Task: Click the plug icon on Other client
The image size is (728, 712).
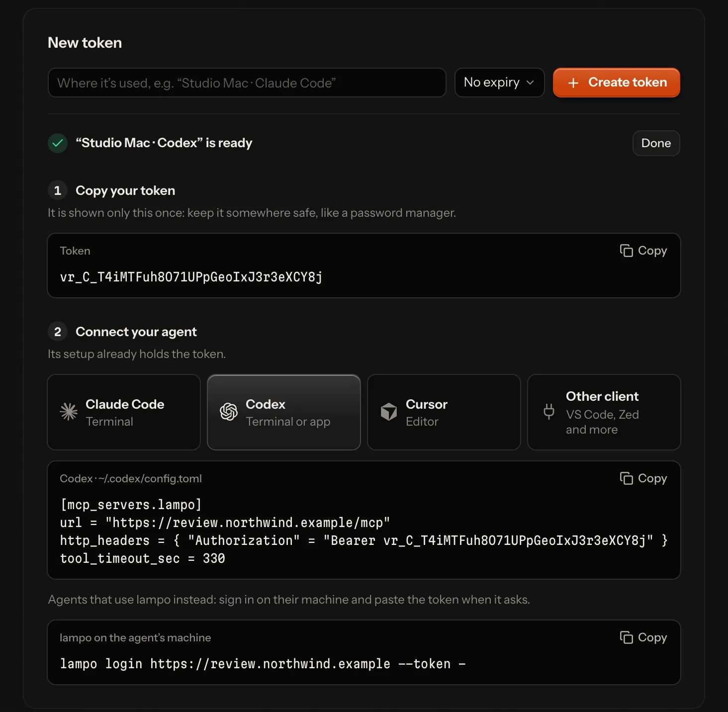Action: click(549, 412)
